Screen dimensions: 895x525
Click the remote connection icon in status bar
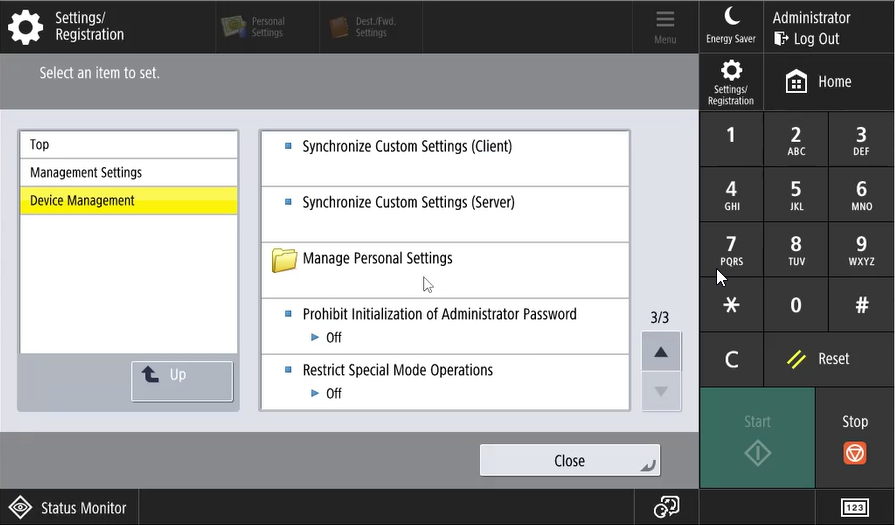click(x=666, y=508)
